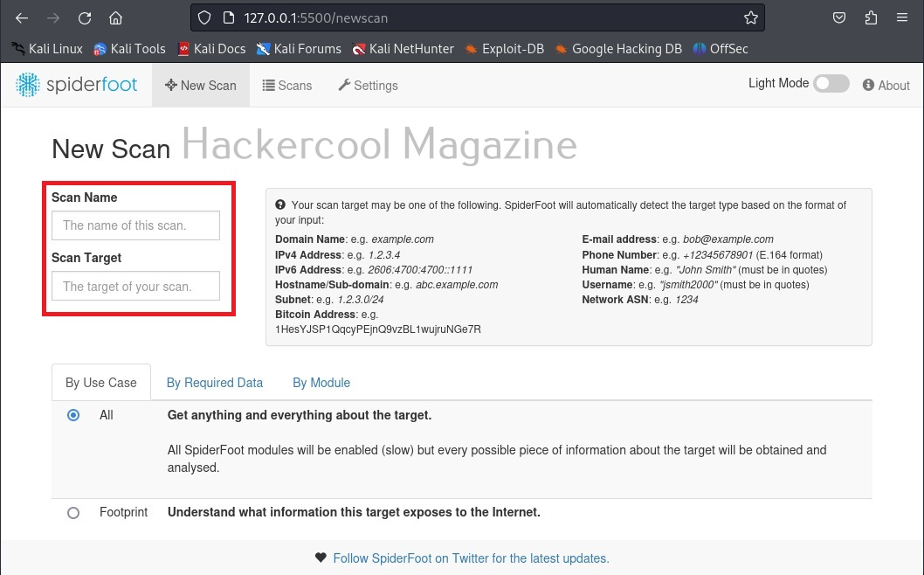
Task: Open the Settings menu item
Action: (x=369, y=86)
